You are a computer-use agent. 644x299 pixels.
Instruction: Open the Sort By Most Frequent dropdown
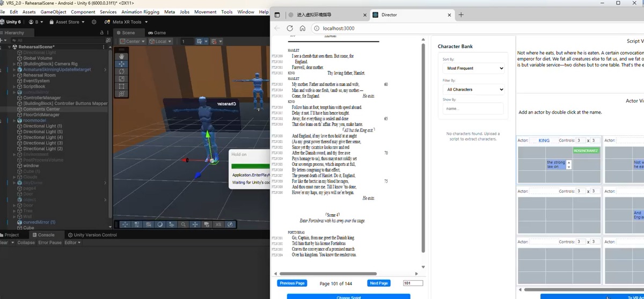coord(473,68)
